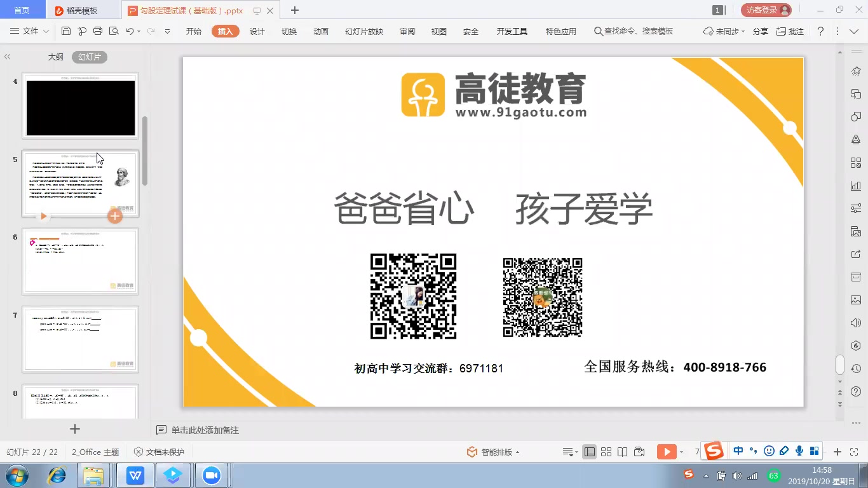Image resolution: width=868 pixels, height=488 pixels.
Task: Click taskbar volume speaker icon
Action: (737, 475)
